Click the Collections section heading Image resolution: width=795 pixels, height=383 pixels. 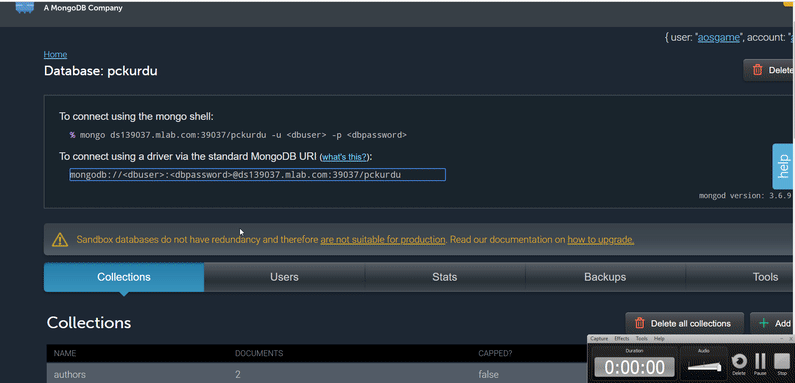[x=89, y=323]
